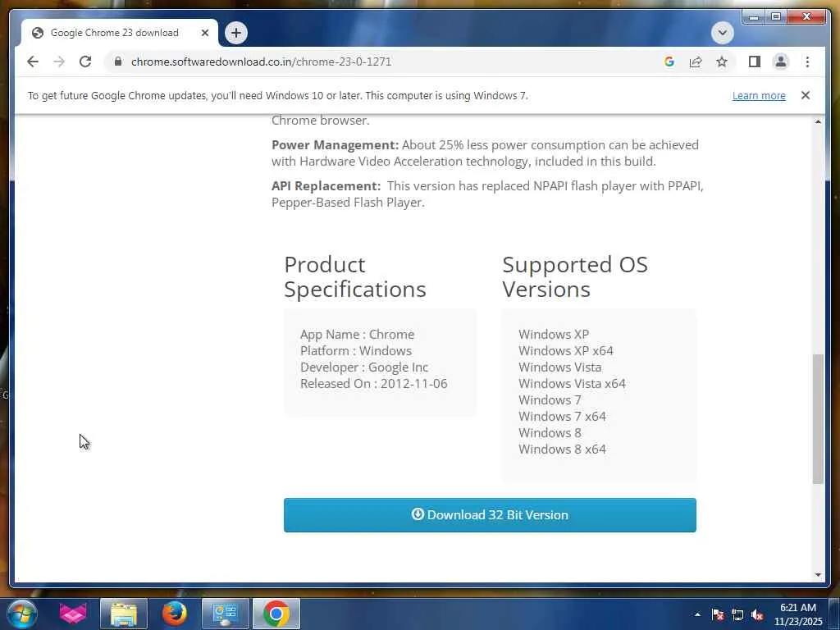Click the "Windows 7 x64" entry
This screenshot has height=630, width=840.
[562, 416]
